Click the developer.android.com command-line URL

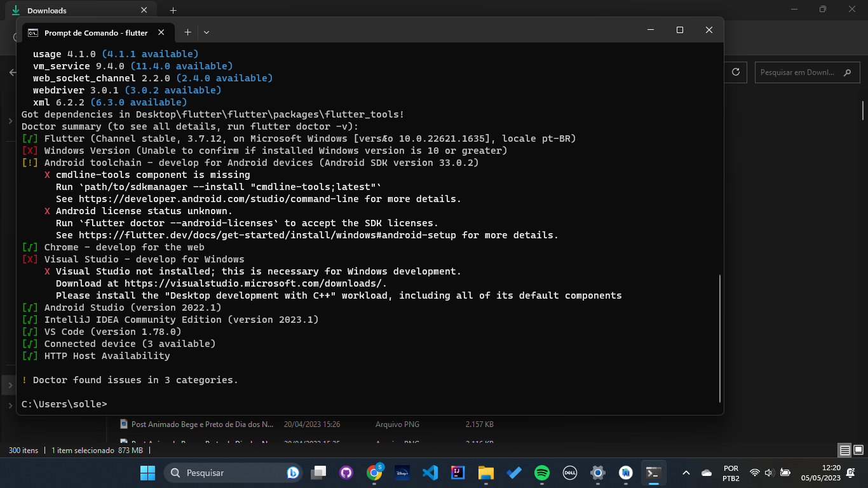[x=219, y=199]
